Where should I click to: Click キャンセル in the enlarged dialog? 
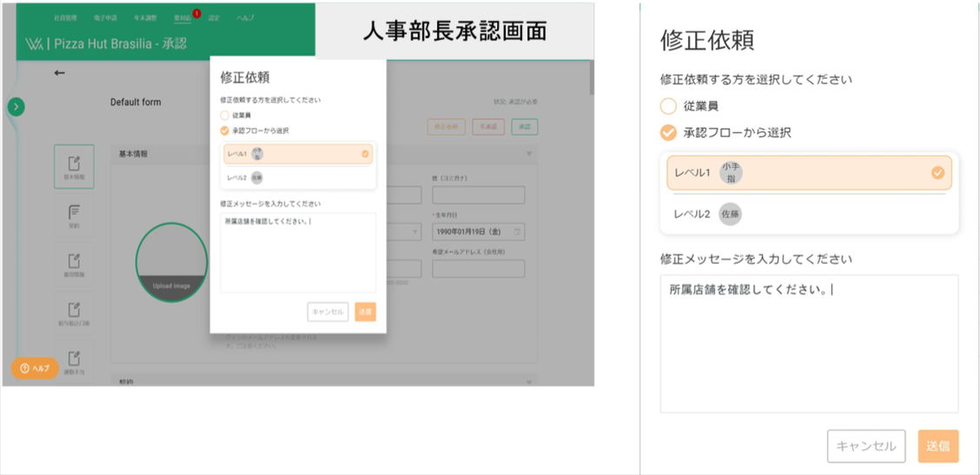(x=866, y=446)
